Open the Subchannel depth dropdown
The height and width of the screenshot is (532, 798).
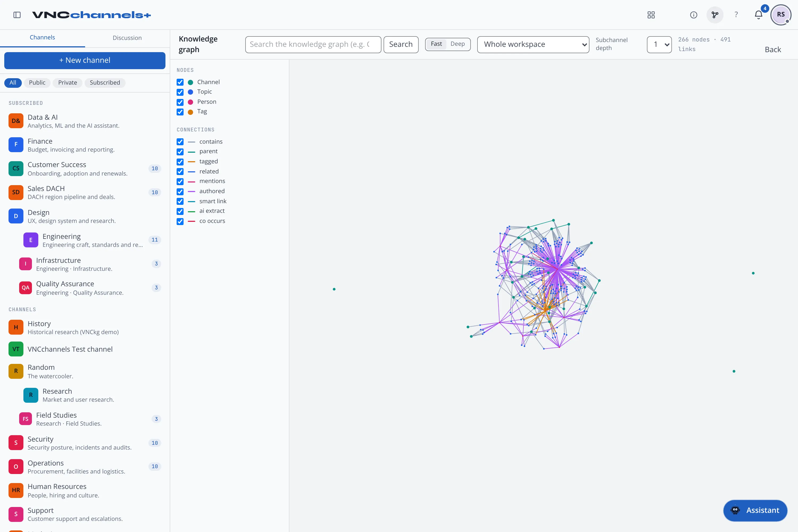(x=659, y=44)
